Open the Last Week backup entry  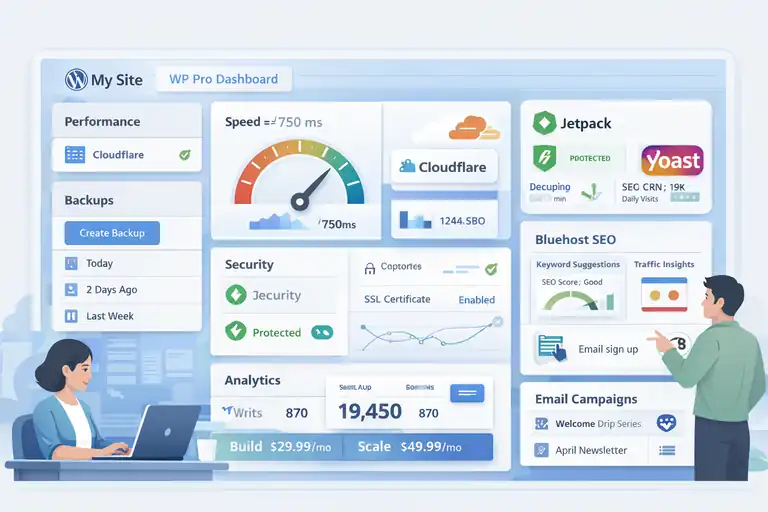pos(127,316)
